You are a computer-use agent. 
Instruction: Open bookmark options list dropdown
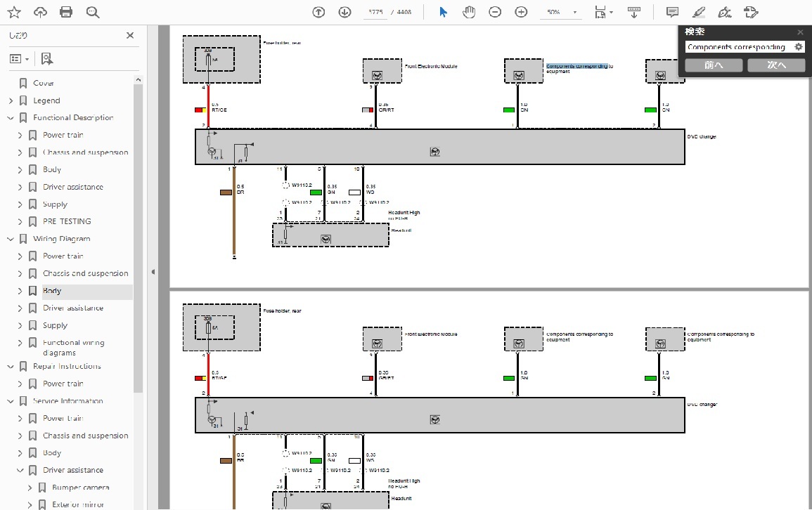19,59
